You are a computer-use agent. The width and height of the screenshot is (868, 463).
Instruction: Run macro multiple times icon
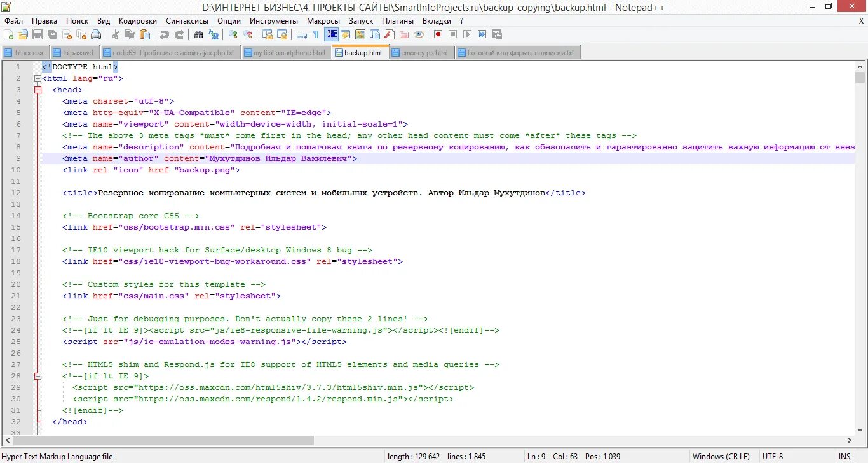pyautogui.click(x=482, y=34)
